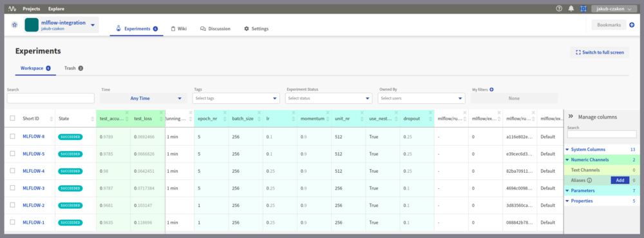Add a new filter via My filters plus
644x238 pixels.
tap(491, 89)
